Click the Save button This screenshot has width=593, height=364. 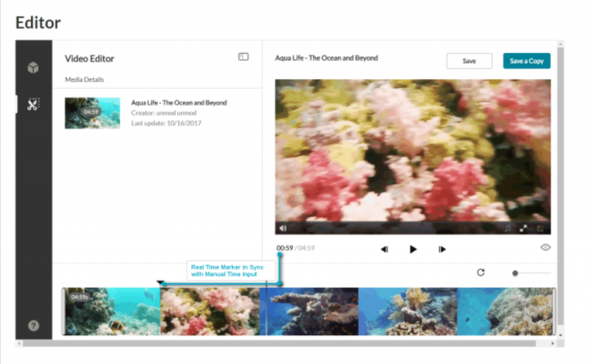[x=469, y=61]
